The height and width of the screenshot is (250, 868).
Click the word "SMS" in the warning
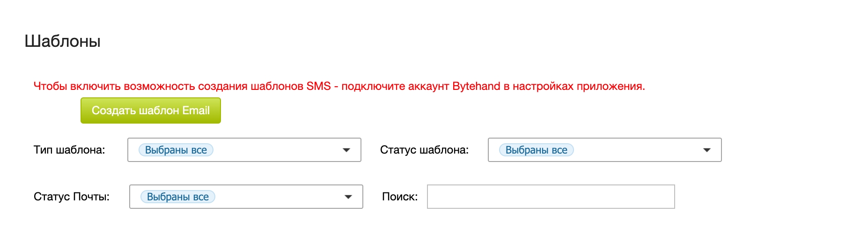tap(319, 86)
